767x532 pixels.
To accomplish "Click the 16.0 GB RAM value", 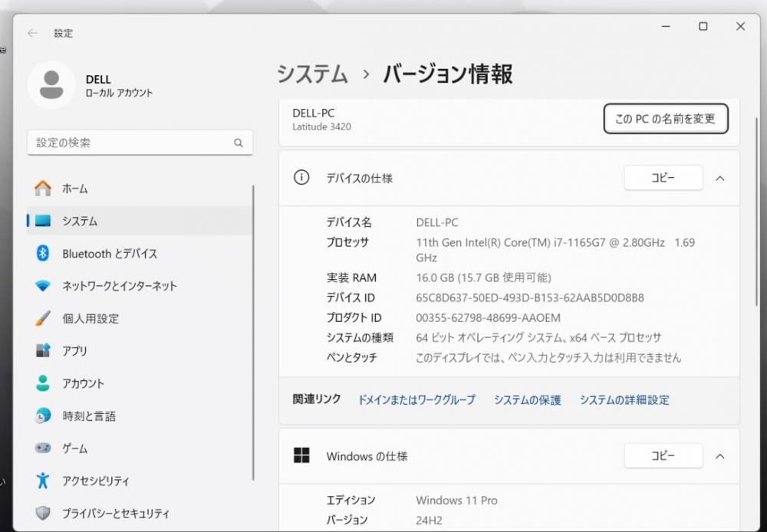I will [483, 277].
